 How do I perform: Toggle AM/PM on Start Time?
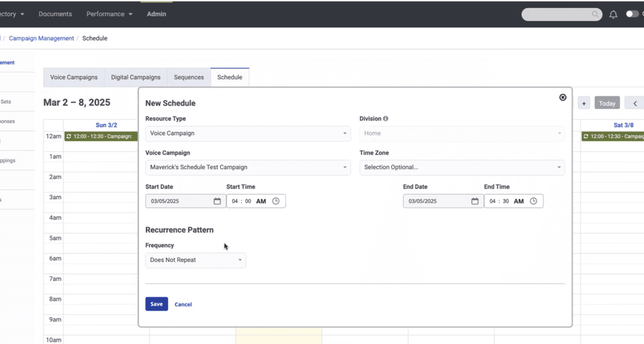(x=261, y=201)
